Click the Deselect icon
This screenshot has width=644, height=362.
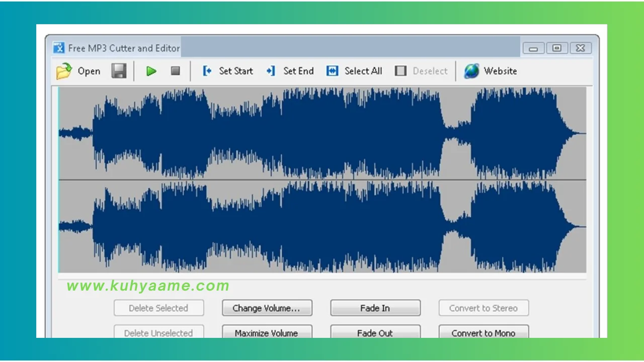(400, 71)
